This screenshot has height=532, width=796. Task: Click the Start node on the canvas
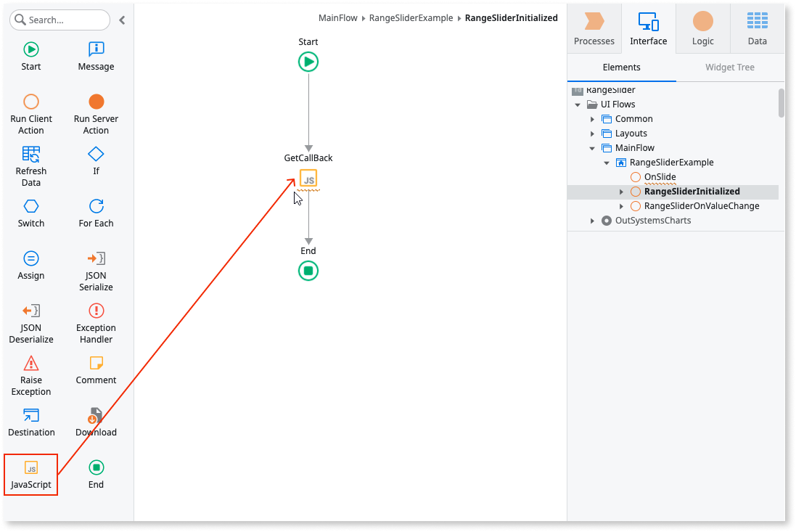click(308, 62)
